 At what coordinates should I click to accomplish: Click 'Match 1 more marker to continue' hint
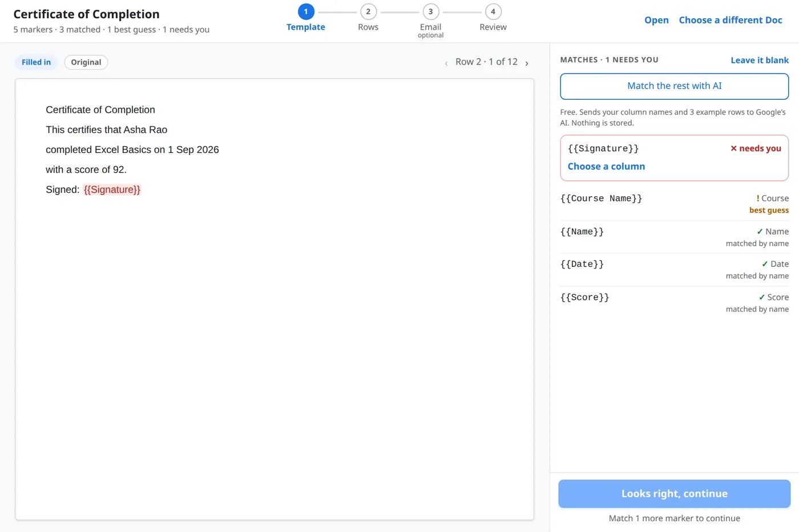coord(675,518)
